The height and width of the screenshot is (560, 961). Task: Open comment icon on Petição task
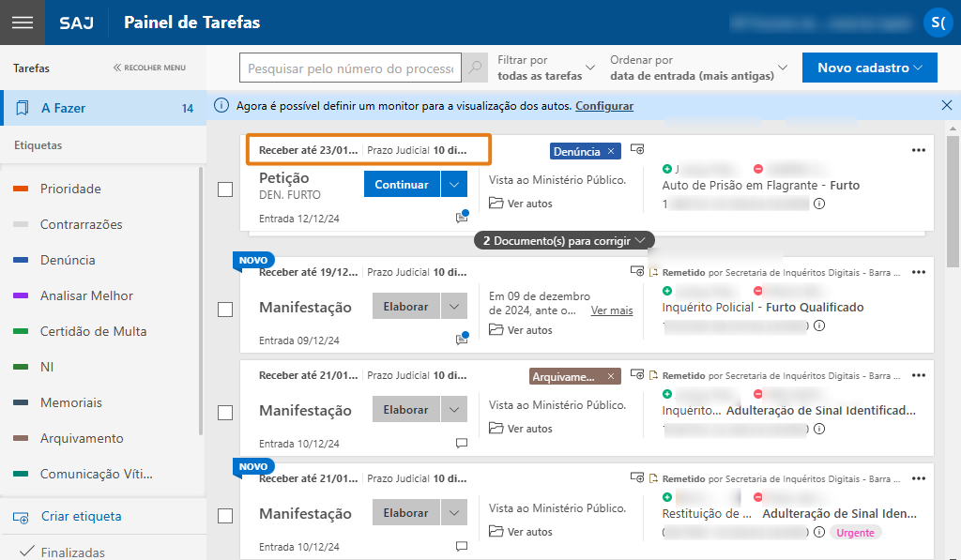pyautogui.click(x=461, y=218)
